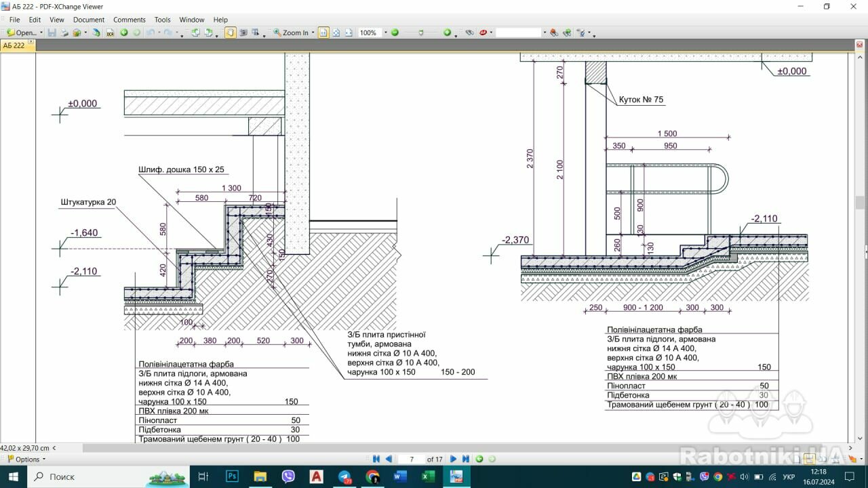
Task: Rotate page counter-clockwise icon
Action: (x=195, y=33)
